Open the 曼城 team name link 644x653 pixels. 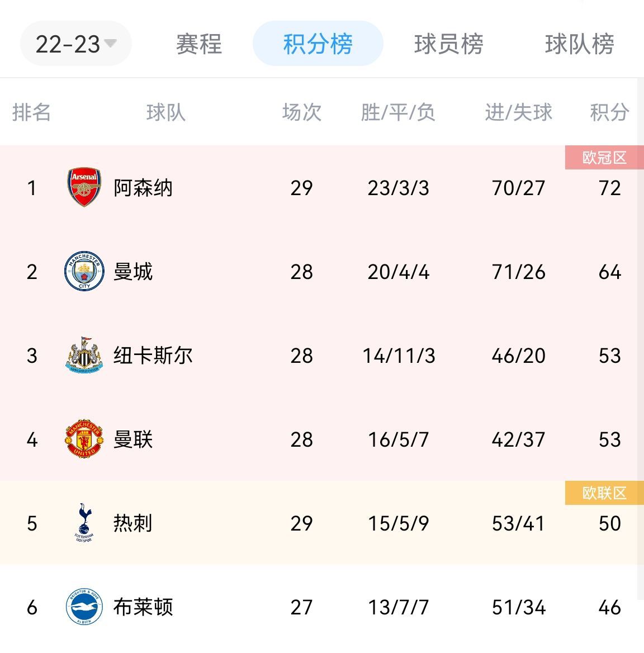(133, 272)
